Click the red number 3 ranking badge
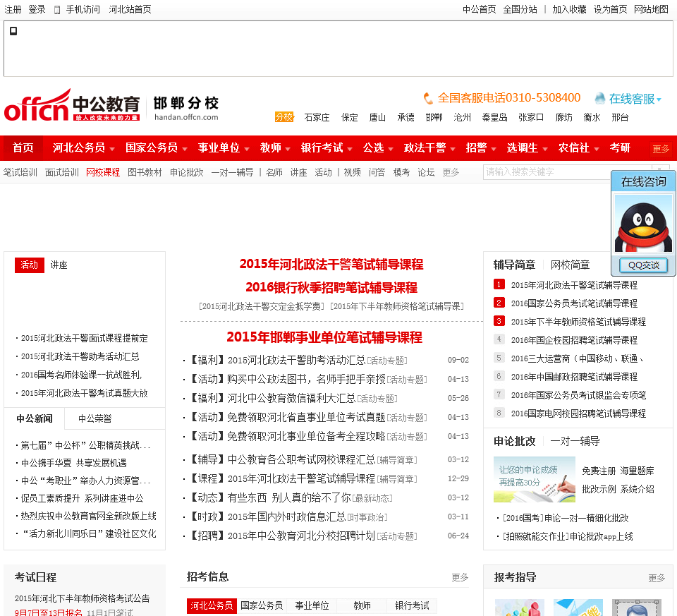 point(499,321)
